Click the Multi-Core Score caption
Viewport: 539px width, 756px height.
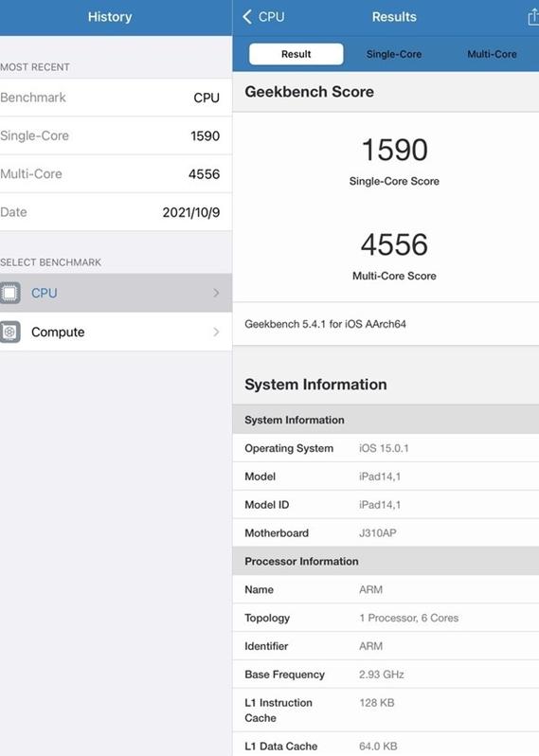click(x=394, y=276)
